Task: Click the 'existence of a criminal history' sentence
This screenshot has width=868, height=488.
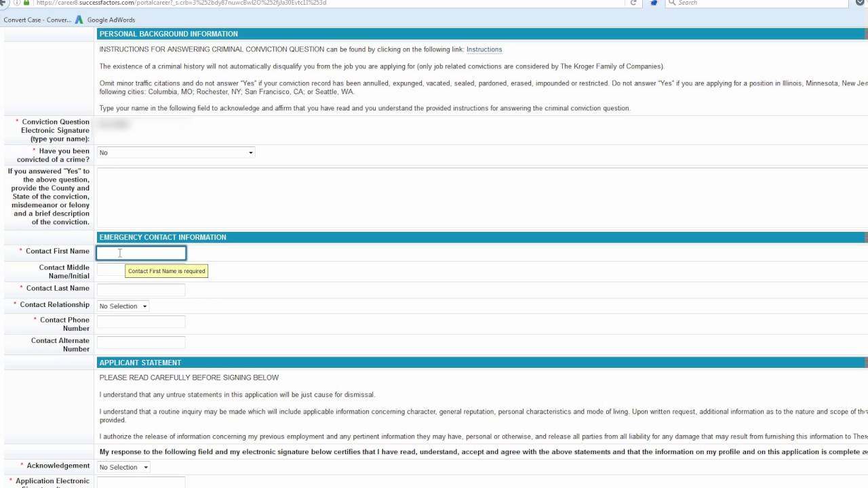Action: click(x=382, y=66)
